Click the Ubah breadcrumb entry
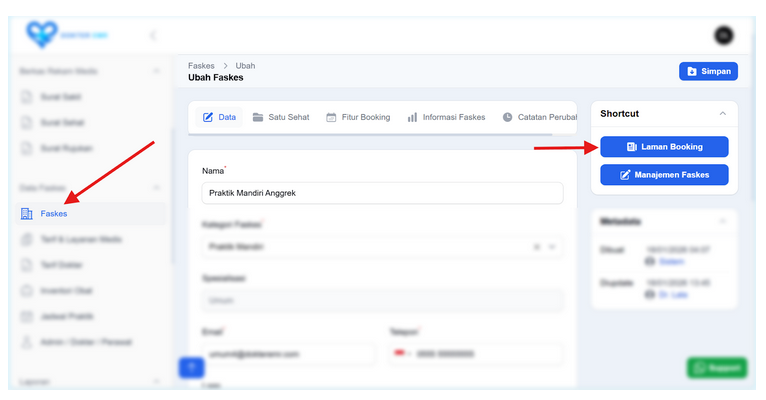Screen dimensions: 766x400 click(x=245, y=65)
